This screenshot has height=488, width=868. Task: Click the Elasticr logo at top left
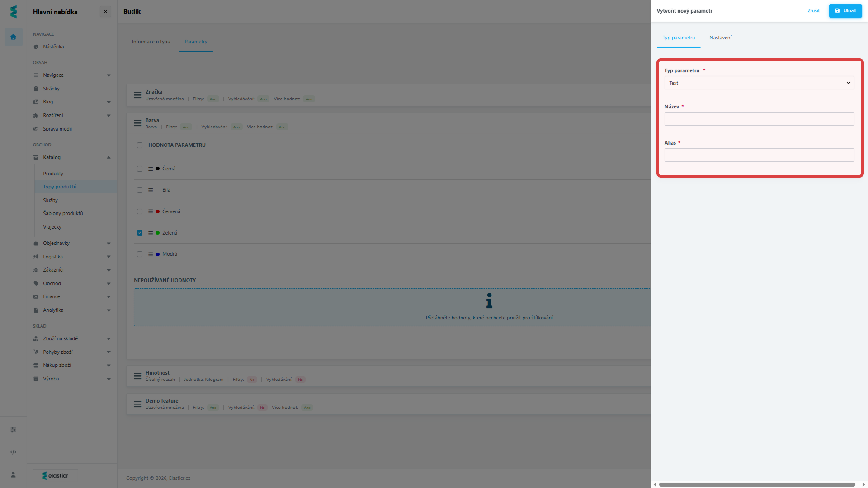click(13, 12)
